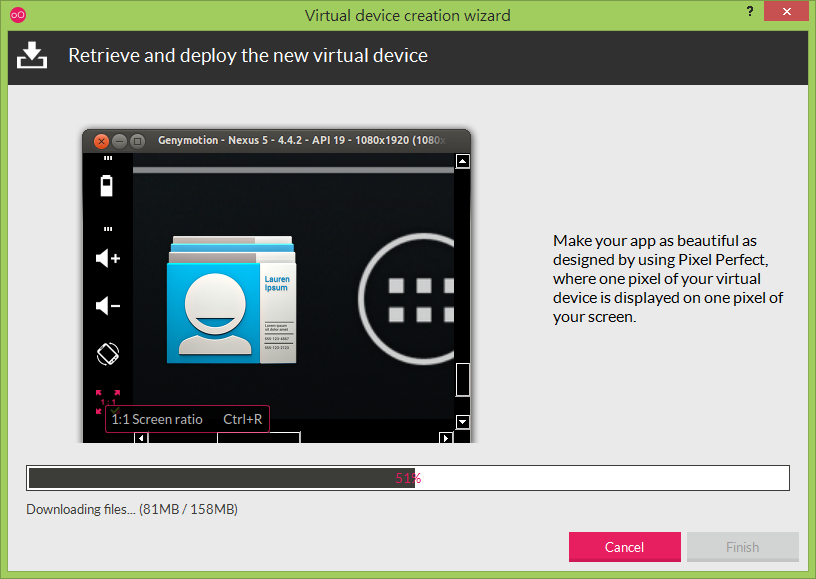Click the download tray icon in header

click(32, 55)
